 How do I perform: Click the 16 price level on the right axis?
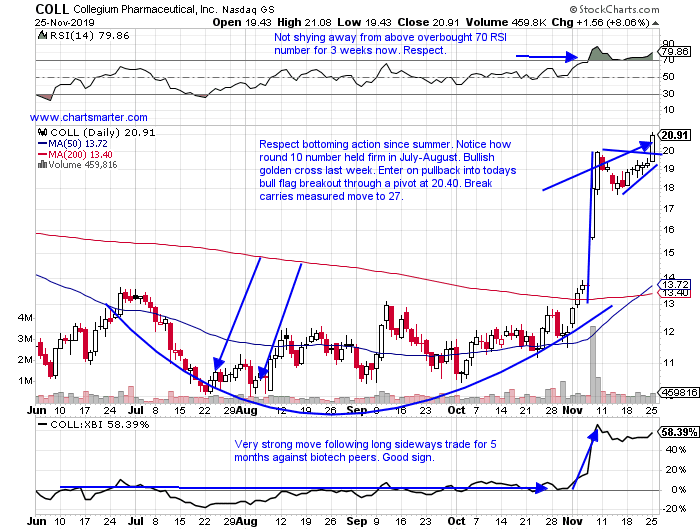pyautogui.click(x=668, y=230)
